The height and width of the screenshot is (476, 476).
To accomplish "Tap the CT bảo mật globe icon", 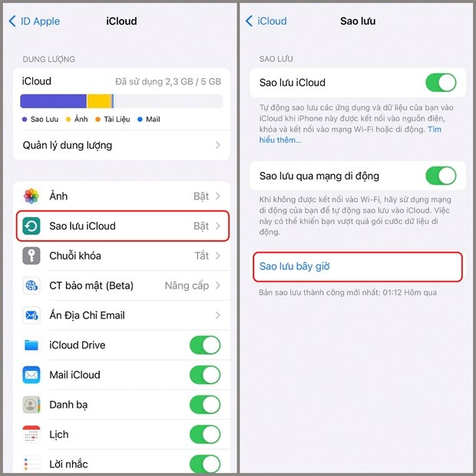I will (x=31, y=286).
